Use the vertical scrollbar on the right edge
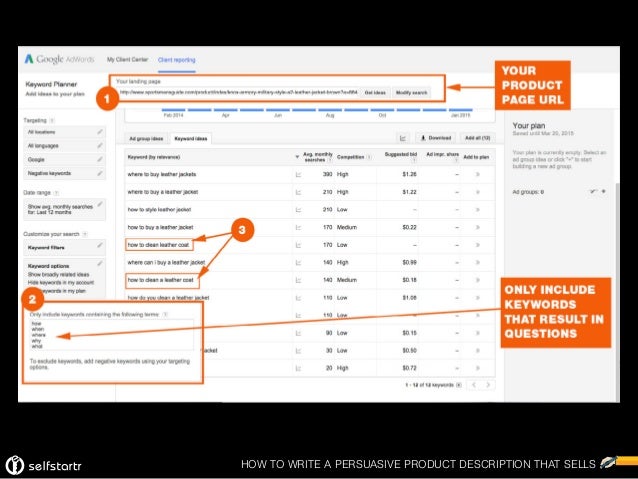Image resolution: width=638 pixels, height=479 pixels. pyautogui.click(x=617, y=291)
